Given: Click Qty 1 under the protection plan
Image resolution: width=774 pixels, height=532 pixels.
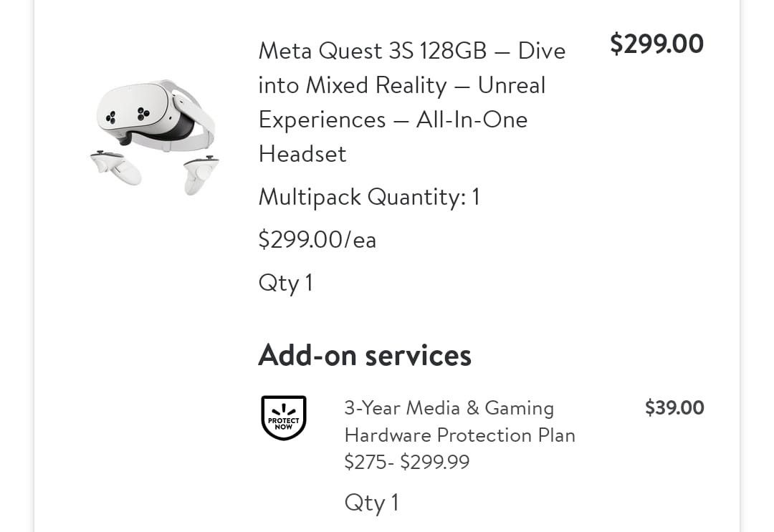Looking at the screenshot, I should click(371, 503).
